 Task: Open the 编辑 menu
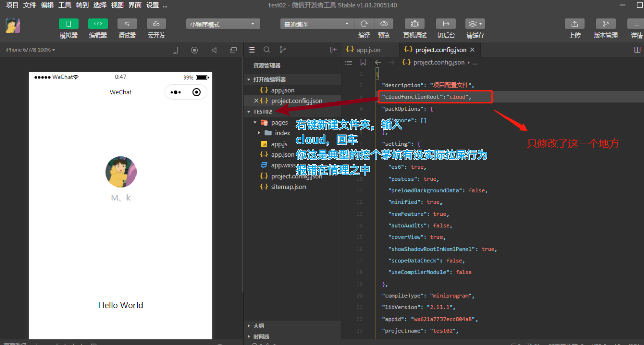coord(47,5)
